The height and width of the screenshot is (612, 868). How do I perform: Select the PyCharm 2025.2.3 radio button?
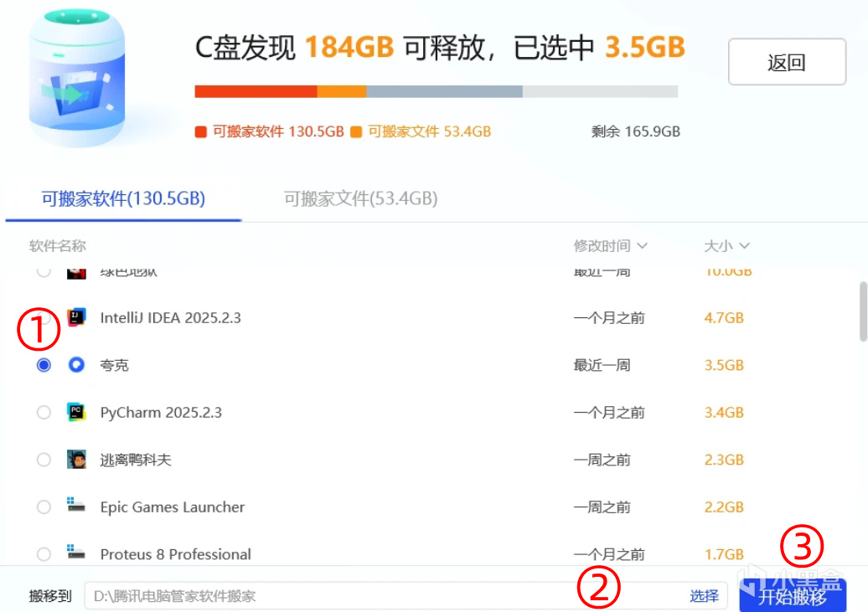[x=44, y=412]
